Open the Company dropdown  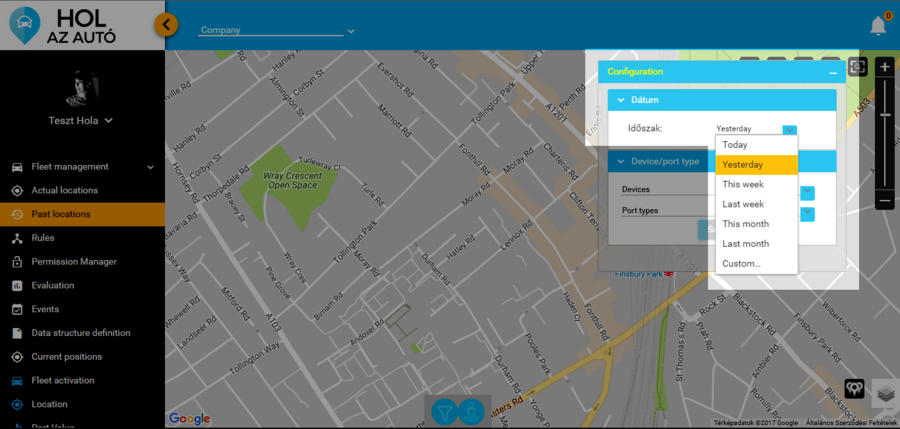click(x=277, y=30)
